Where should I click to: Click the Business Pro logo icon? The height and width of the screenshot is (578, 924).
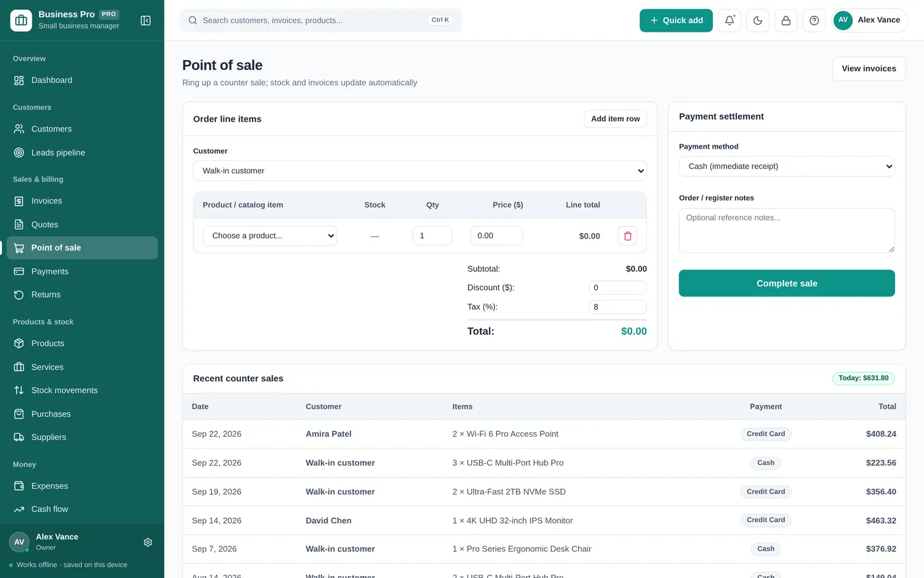click(21, 20)
